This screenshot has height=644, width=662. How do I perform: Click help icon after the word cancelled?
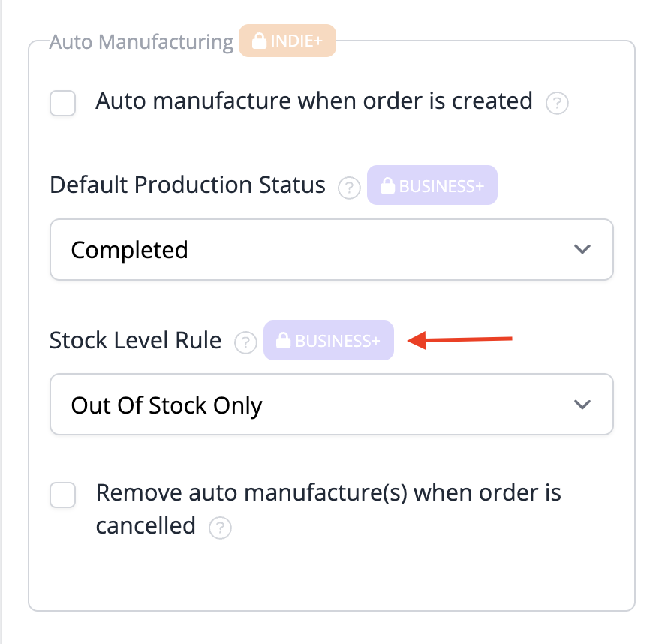click(220, 528)
